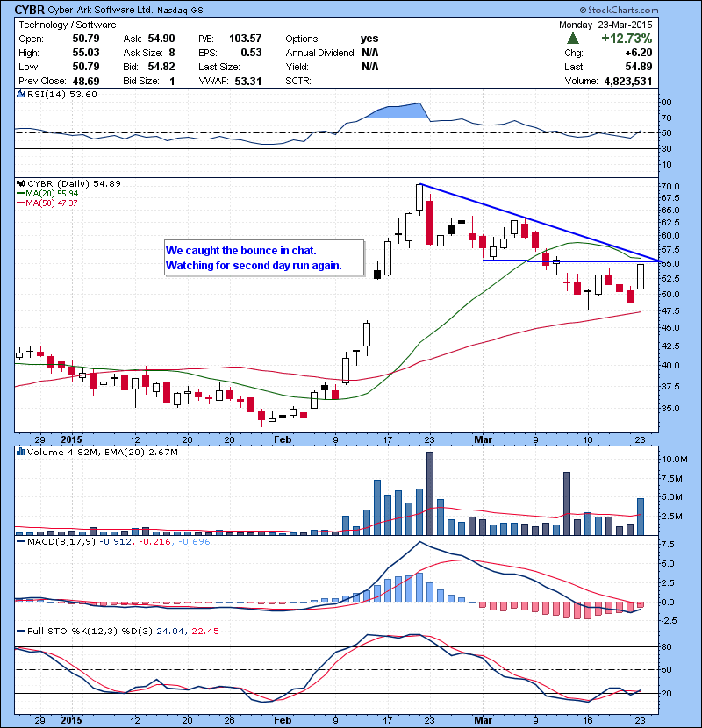Click the Technology / Software sector label
The height and width of the screenshot is (728, 702).
[x=68, y=25]
